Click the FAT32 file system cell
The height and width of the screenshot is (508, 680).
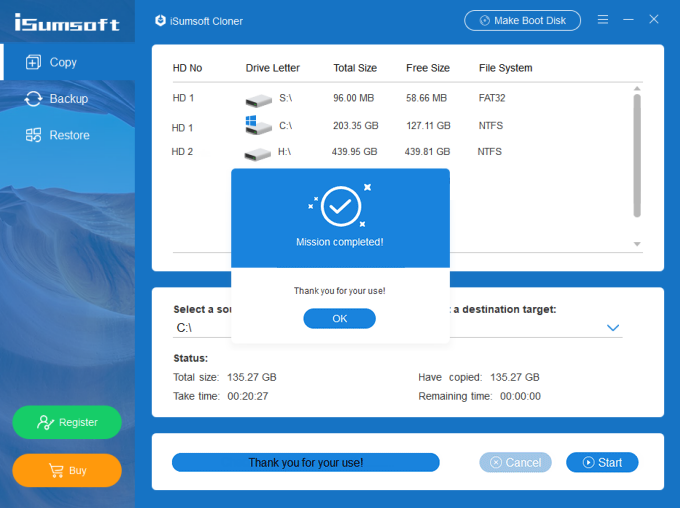(x=492, y=98)
